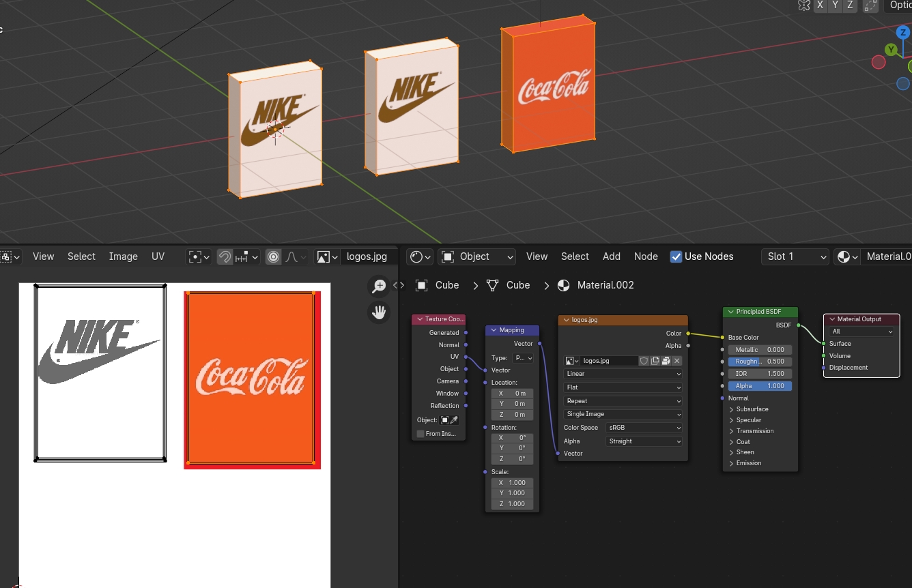The image size is (912, 588).
Task: Open the UV editor View menu
Action: 43,256
